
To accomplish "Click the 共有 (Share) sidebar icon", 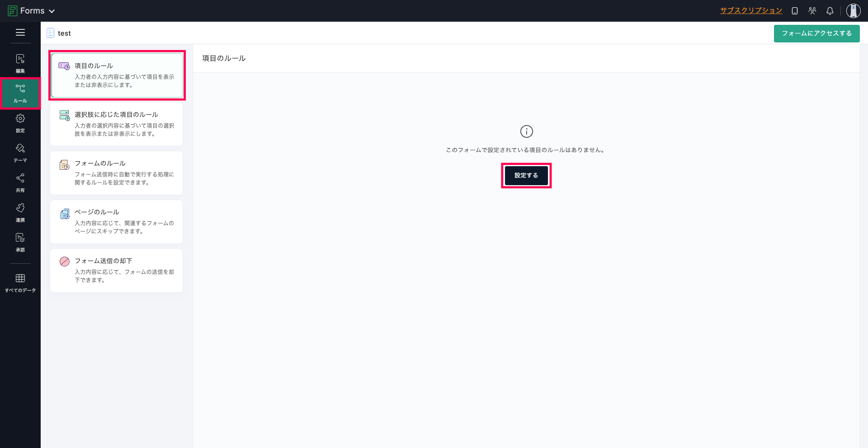I will click(20, 182).
